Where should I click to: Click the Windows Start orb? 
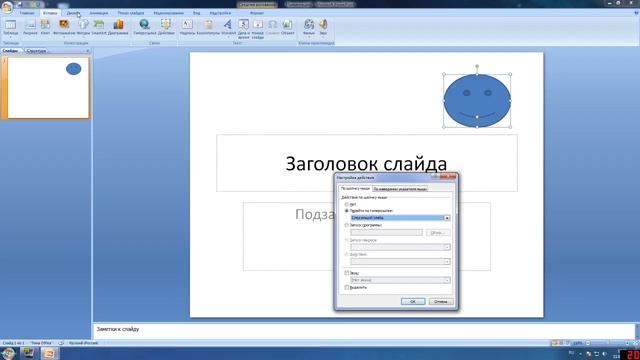point(8,353)
